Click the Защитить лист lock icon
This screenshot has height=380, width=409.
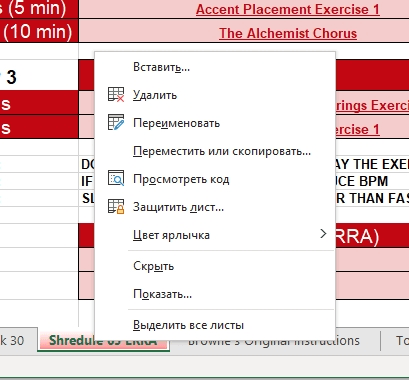click(x=116, y=206)
